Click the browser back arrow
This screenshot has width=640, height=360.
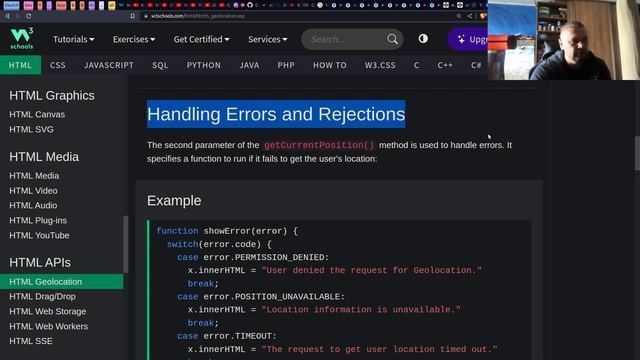pyautogui.click(x=7, y=16)
